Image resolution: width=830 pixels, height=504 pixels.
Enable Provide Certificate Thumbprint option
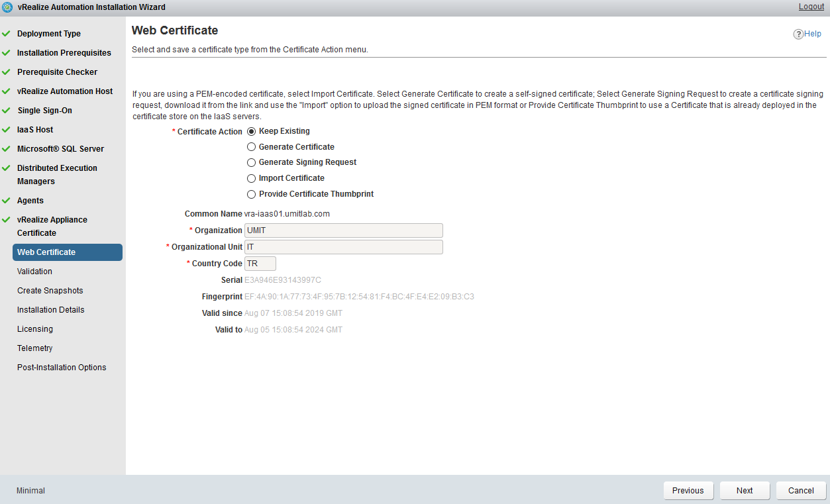252,194
